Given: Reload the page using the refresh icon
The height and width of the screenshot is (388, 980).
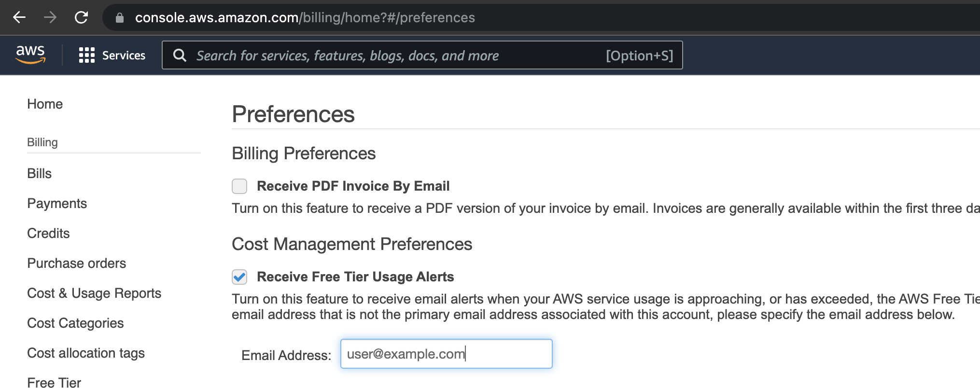Looking at the screenshot, I should coord(81,17).
